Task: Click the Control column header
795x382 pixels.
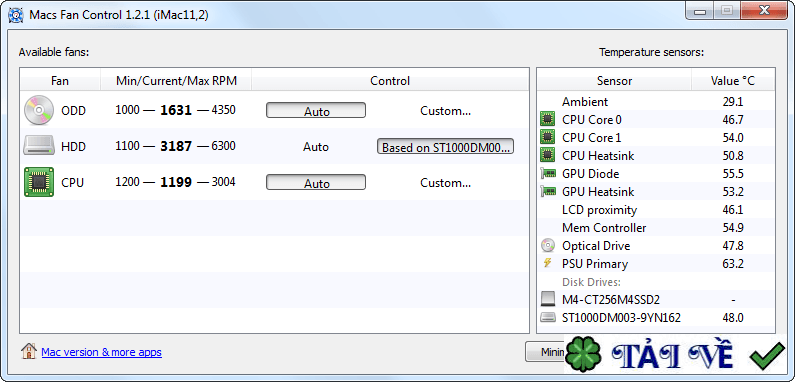Action: (x=390, y=81)
